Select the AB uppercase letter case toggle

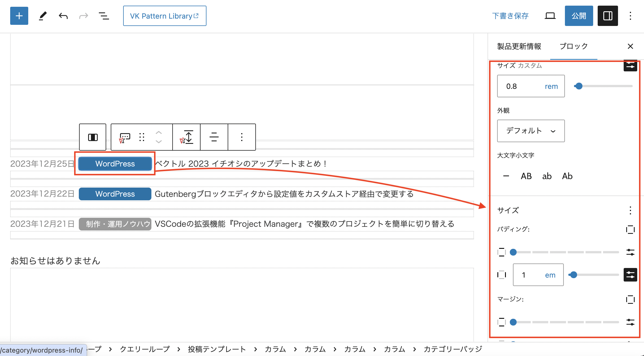526,176
